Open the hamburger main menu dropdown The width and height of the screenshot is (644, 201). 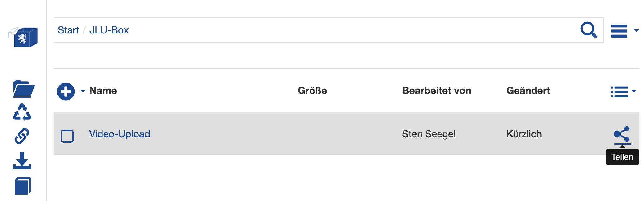point(624,31)
